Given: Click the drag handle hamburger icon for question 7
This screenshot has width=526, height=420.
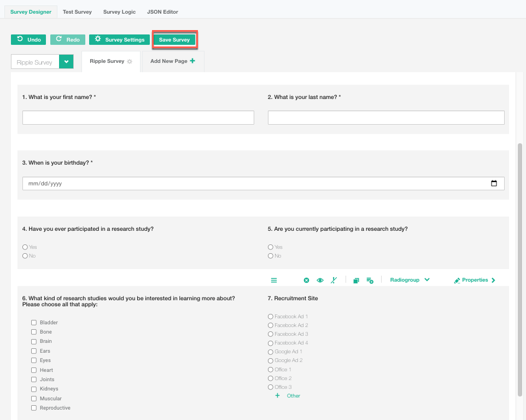Looking at the screenshot, I should pos(274,281).
